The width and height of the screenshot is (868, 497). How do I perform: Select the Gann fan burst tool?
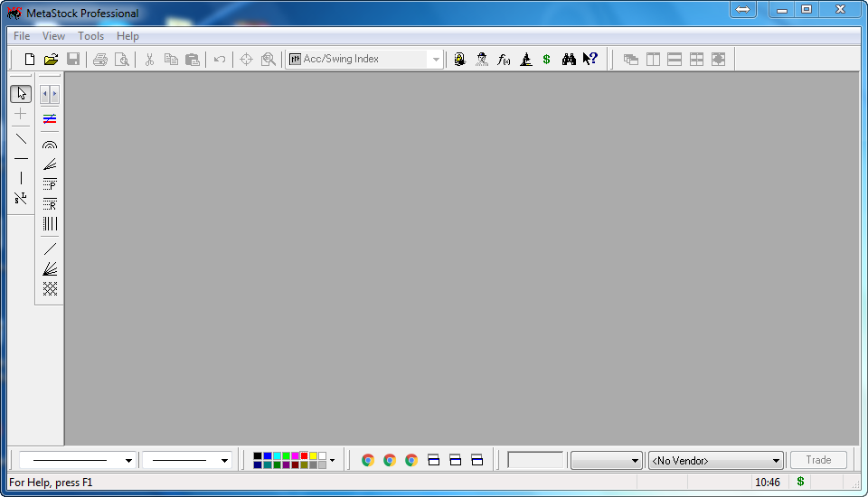pyautogui.click(x=50, y=269)
